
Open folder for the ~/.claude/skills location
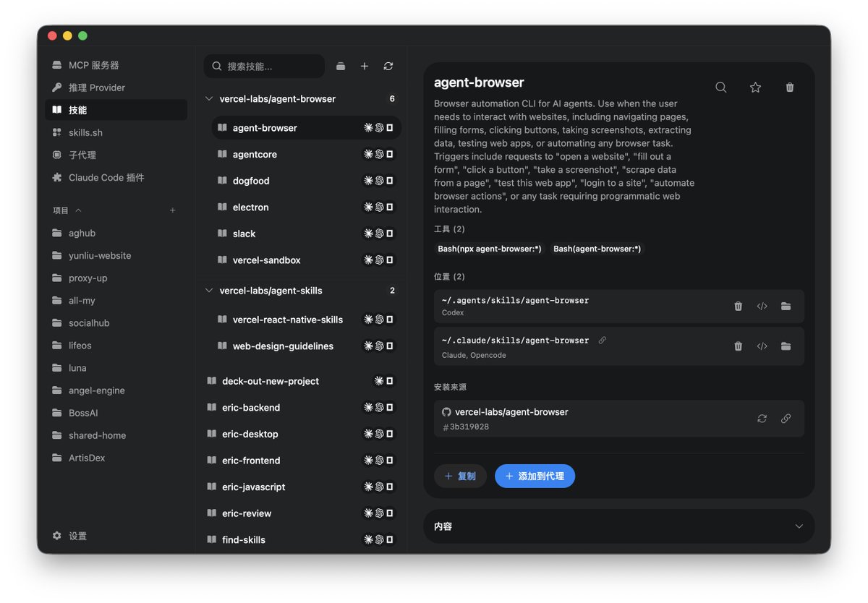[x=786, y=346]
